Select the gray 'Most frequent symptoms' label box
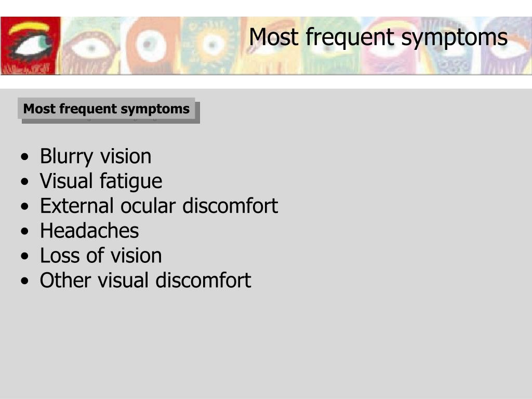532x399 pixels. (107, 109)
